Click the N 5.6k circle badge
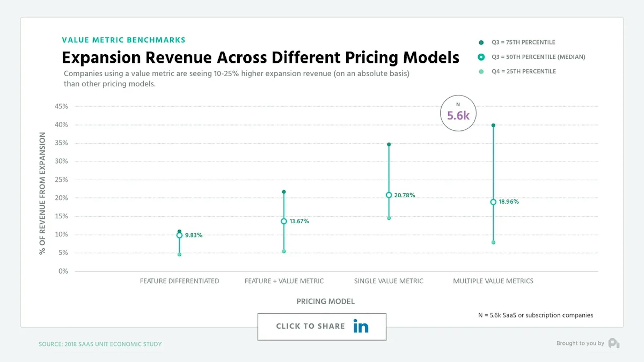The height and width of the screenshot is (362, 644). coord(458,113)
